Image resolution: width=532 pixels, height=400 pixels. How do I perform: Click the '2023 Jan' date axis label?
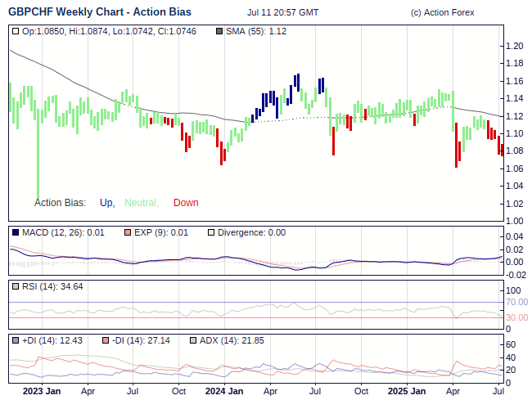tap(41, 391)
